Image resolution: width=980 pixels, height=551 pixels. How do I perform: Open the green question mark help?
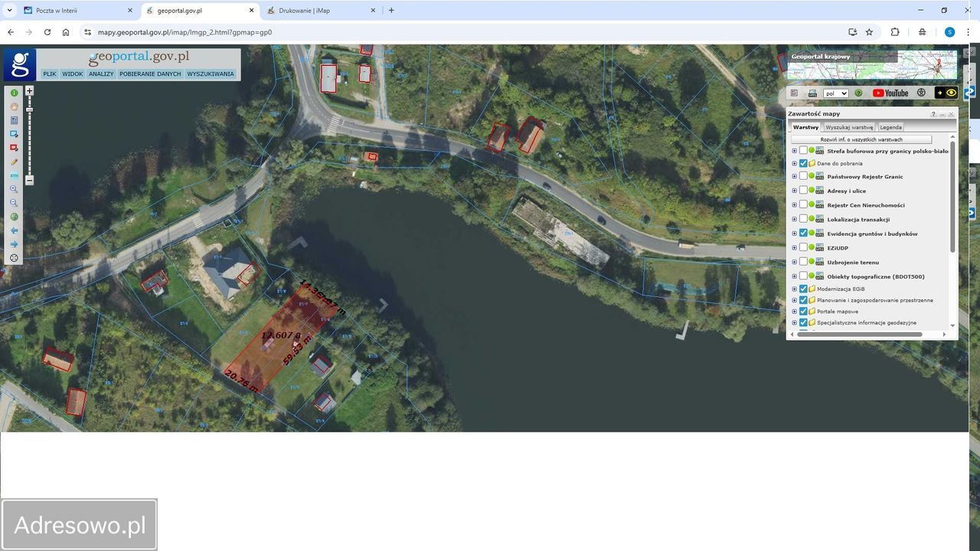click(x=858, y=93)
